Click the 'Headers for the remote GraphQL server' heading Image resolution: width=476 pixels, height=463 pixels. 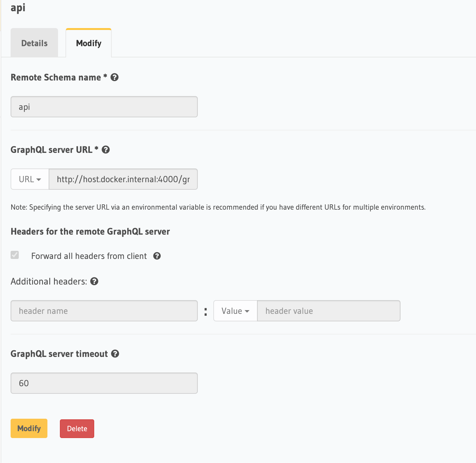[90, 232]
